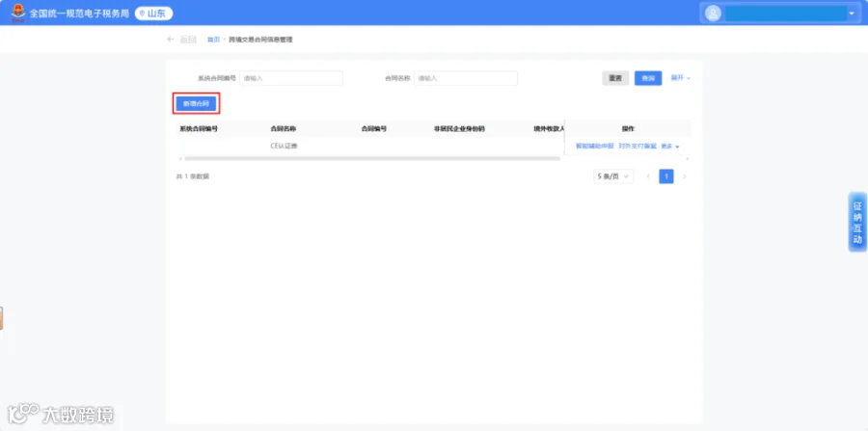Expand the 更多 actions dropdown
Screen dimensions: 868x431
coord(670,146)
